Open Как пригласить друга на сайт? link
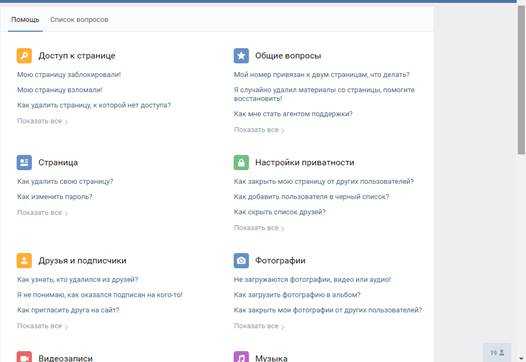 (68, 310)
